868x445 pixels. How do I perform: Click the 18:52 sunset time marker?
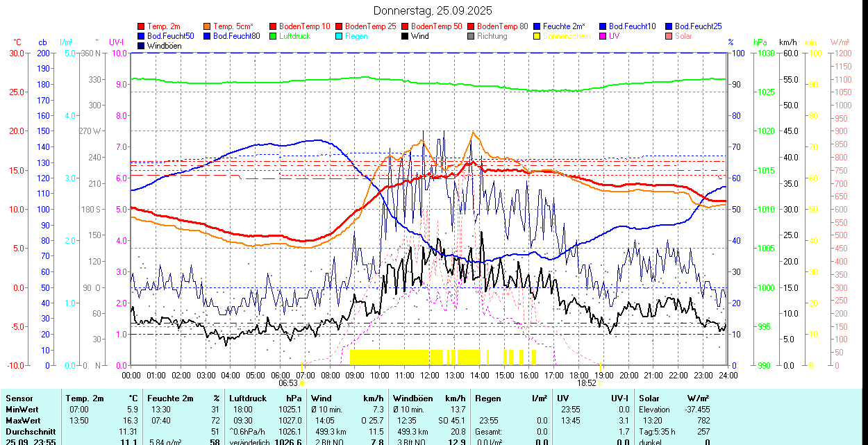pyautogui.click(x=587, y=383)
